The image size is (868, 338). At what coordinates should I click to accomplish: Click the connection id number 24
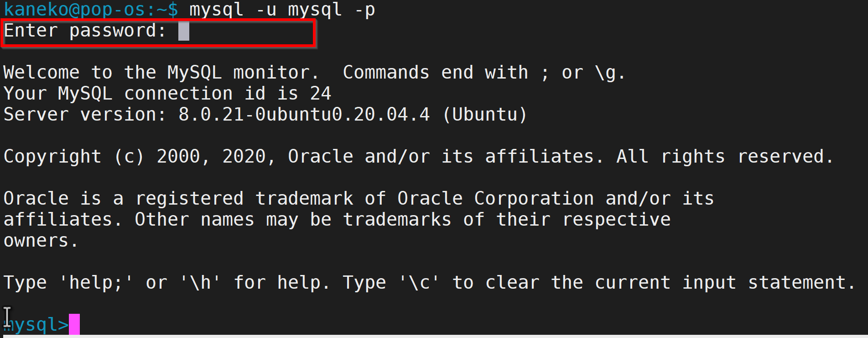(x=321, y=94)
